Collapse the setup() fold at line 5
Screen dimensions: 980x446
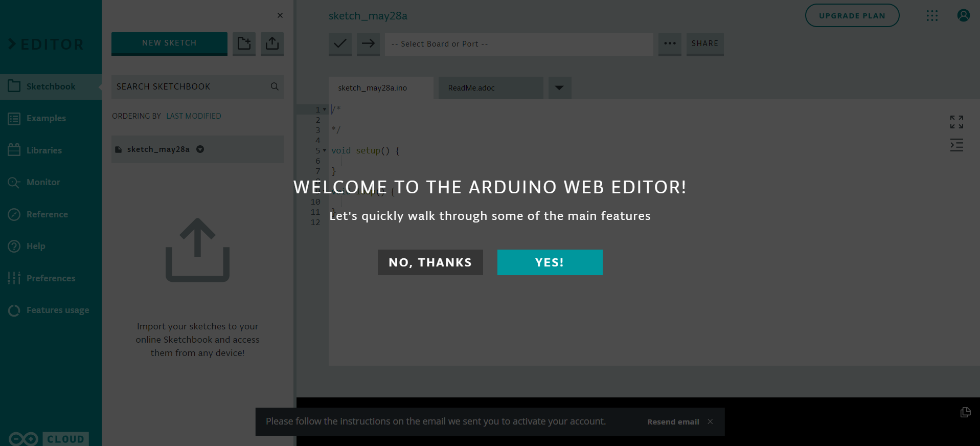click(x=325, y=150)
